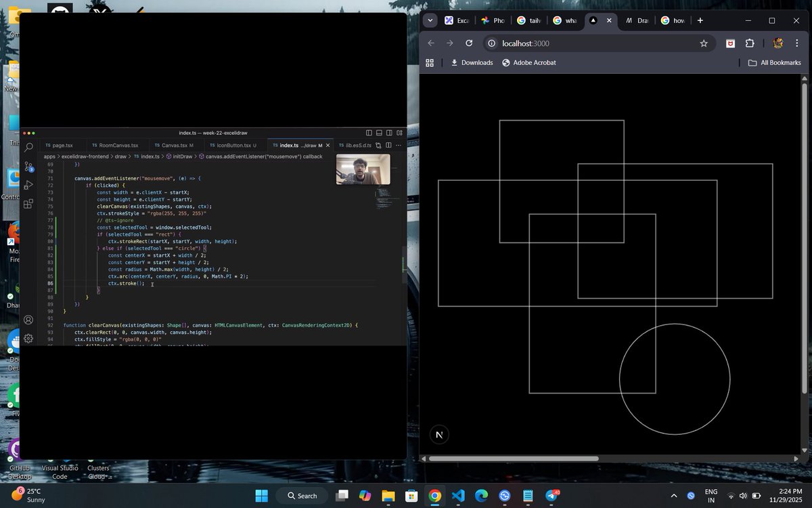The width and height of the screenshot is (812, 508).
Task: Open the Manage gear in the editor sidebar
Action: (x=28, y=339)
